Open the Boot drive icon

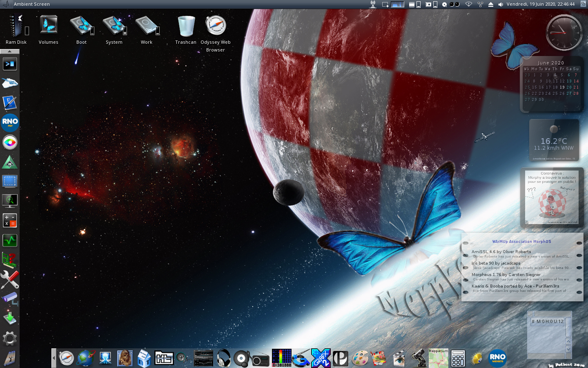(81, 25)
